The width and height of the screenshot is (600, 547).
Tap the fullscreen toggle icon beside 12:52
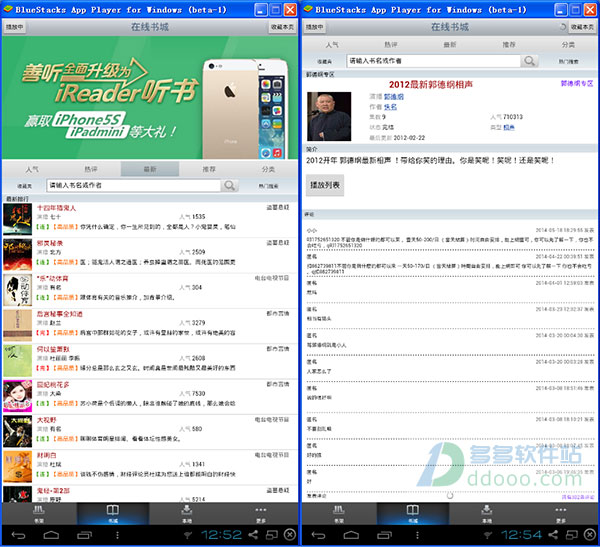tap(272, 535)
